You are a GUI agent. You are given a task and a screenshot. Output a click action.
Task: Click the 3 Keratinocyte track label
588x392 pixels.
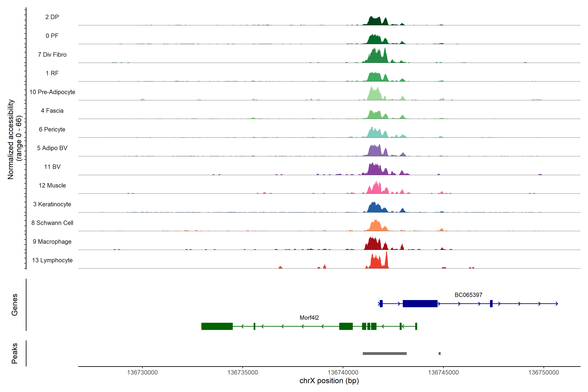[52, 204]
